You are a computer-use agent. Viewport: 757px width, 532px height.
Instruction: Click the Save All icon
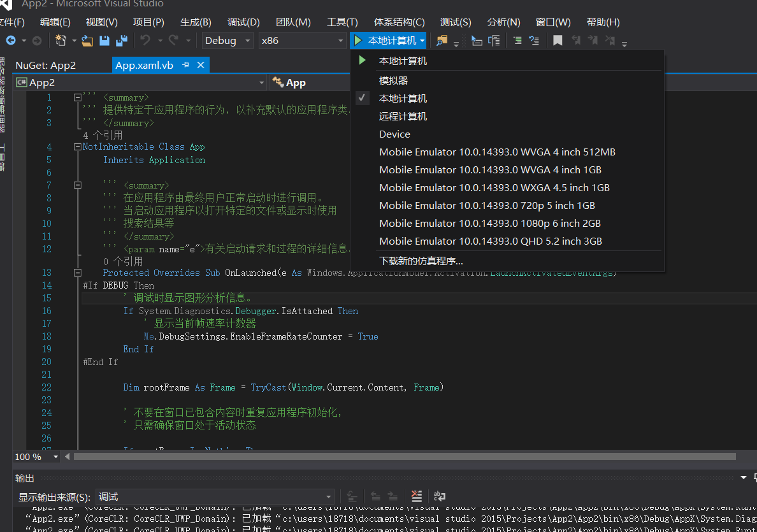coord(122,41)
